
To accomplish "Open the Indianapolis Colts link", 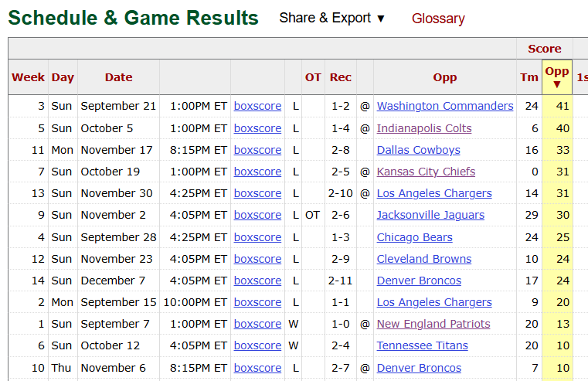I will (x=424, y=128).
